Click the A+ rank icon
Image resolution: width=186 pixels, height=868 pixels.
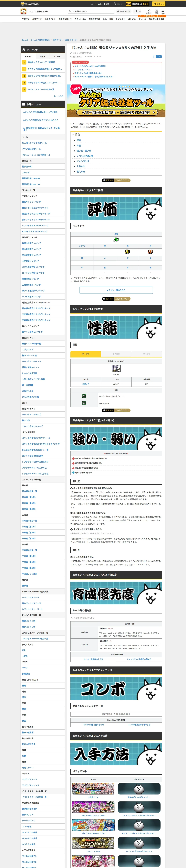click(116, 240)
